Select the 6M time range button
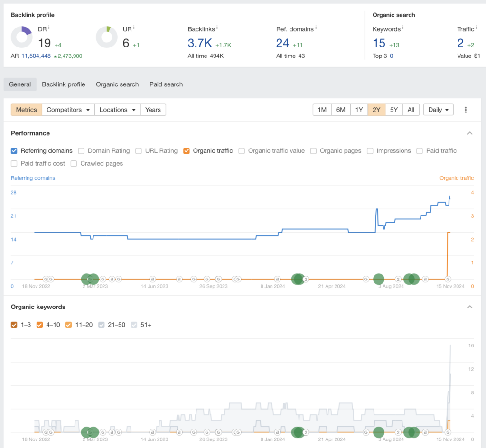The image size is (486, 448). pos(340,110)
